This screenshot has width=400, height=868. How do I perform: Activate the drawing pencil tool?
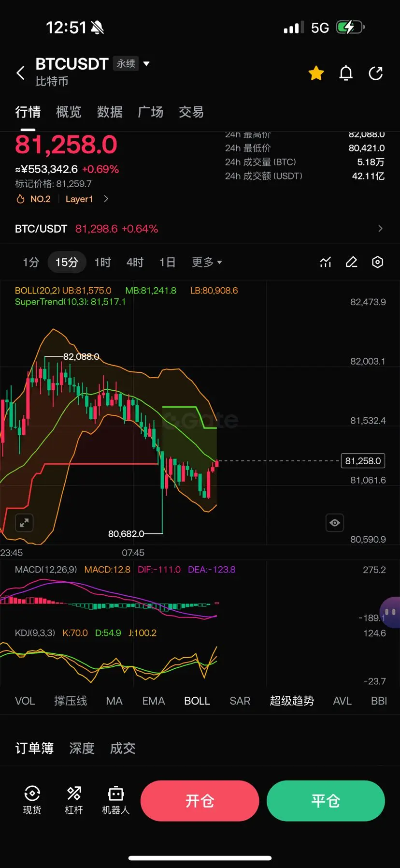tap(352, 262)
